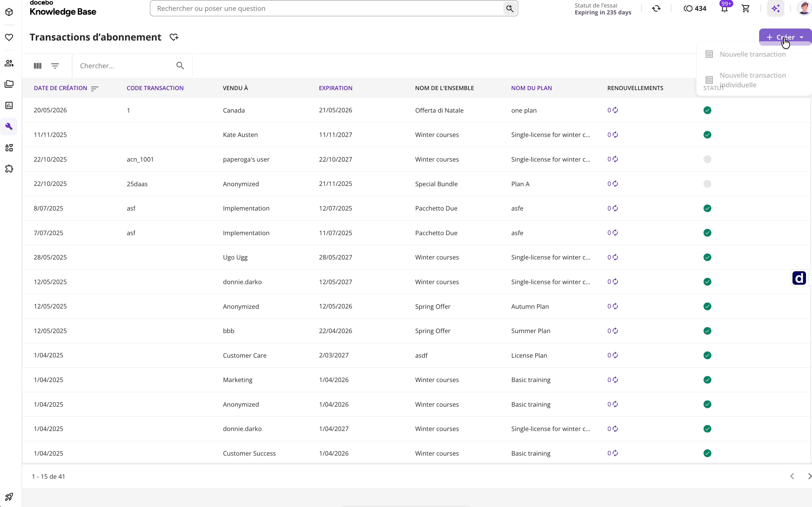Expand the Créer dropdown arrow
Image resolution: width=812 pixels, height=507 pixels.
coord(801,37)
